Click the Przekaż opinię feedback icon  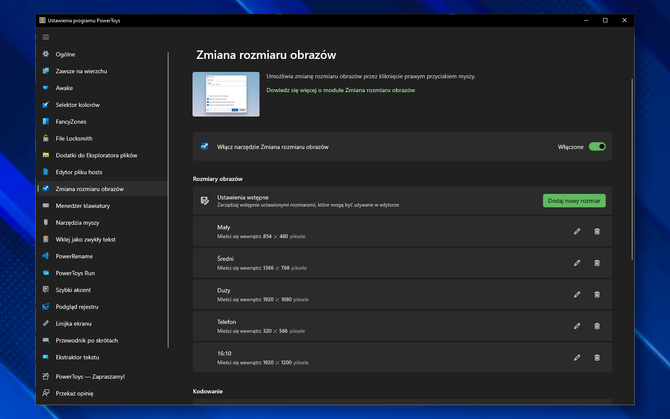[46, 393]
